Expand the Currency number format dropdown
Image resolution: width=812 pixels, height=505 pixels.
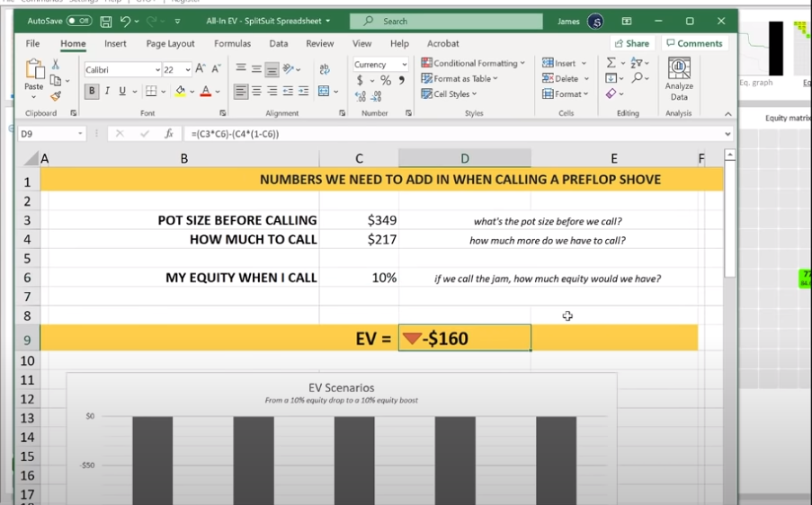click(404, 65)
